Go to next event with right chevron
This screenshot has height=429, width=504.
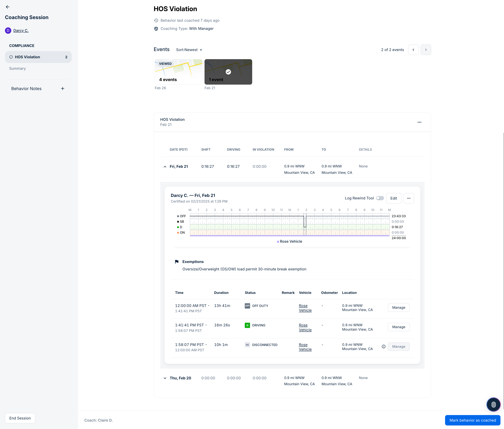coord(426,50)
